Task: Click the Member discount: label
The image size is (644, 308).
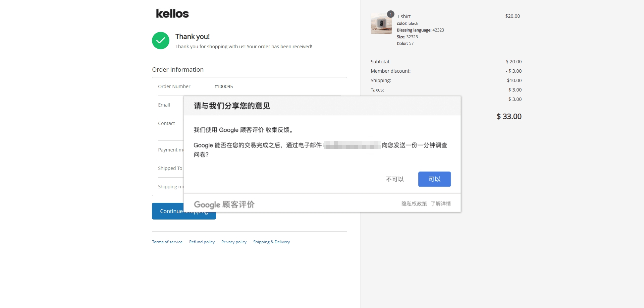Action: coord(390,71)
